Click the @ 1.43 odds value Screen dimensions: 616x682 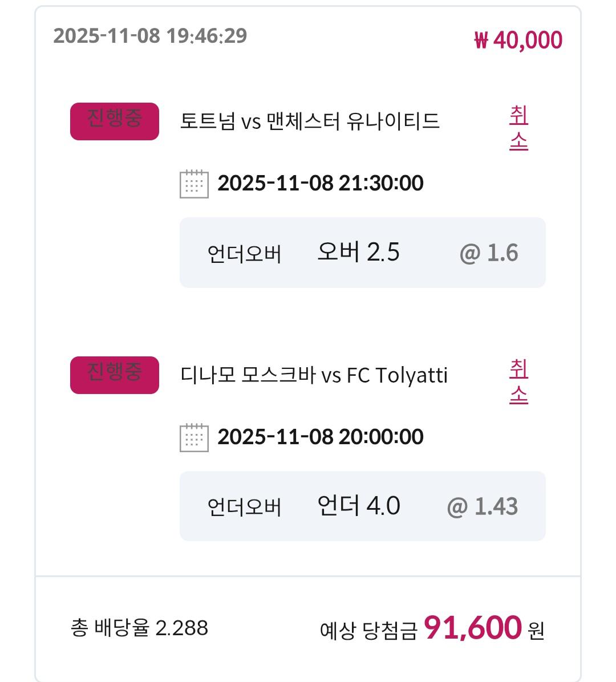483,506
